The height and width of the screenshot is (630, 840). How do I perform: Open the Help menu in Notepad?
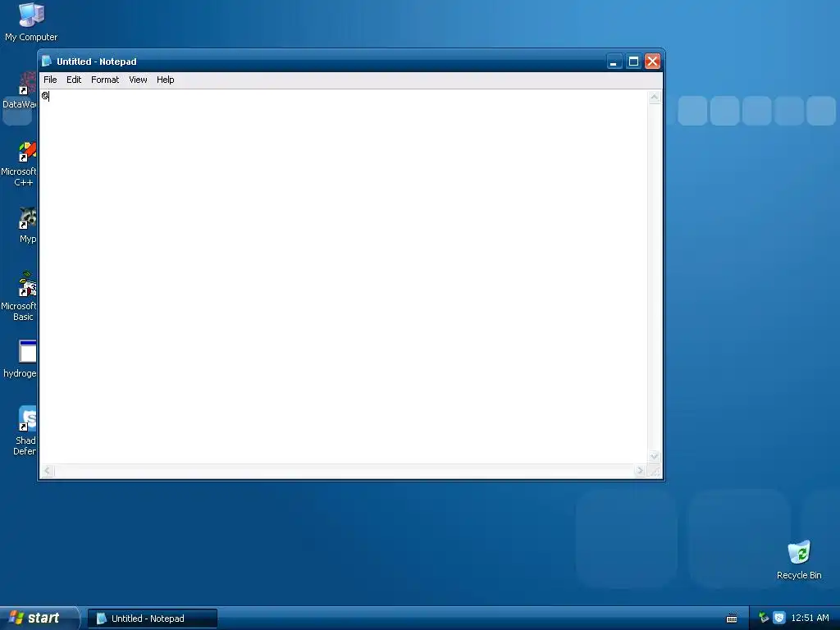click(x=166, y=80)
